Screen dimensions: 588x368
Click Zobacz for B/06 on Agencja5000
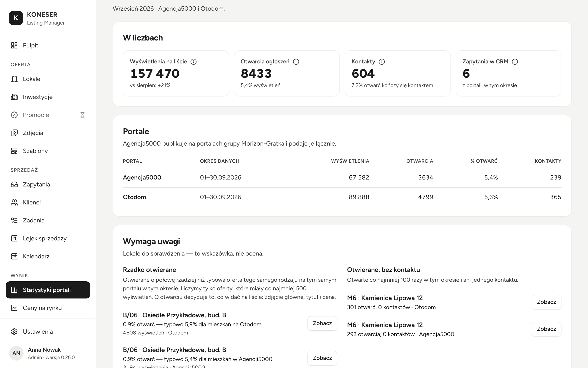(x=322, y=358)
